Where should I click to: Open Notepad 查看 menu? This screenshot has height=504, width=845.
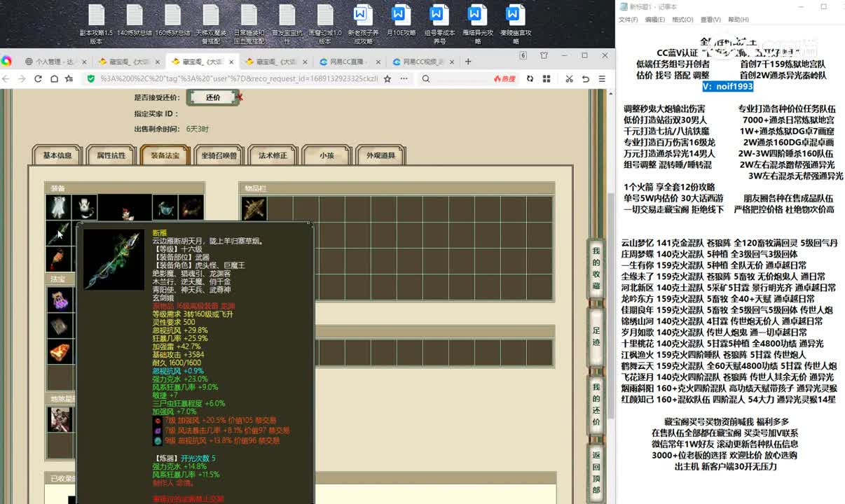710,20
